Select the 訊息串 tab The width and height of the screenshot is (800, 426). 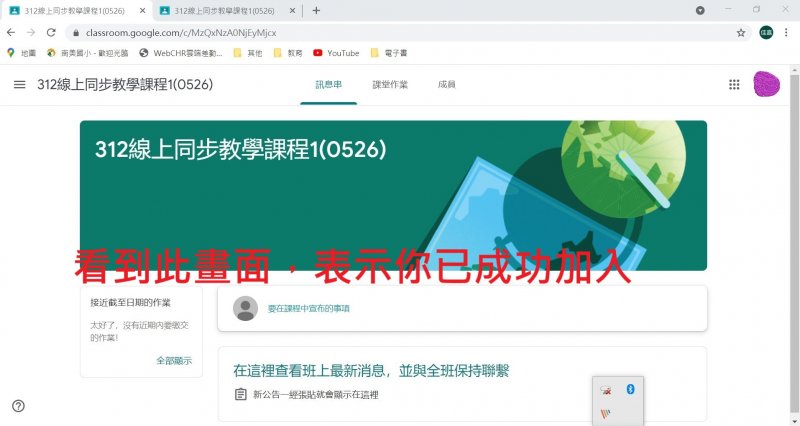coord(328,85)
